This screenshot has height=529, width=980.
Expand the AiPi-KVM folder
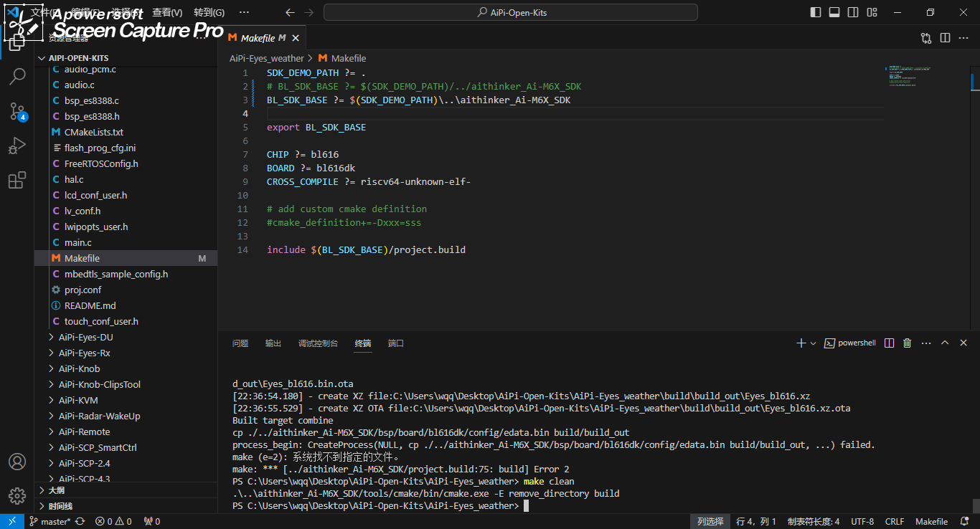(x=126, y=400)
